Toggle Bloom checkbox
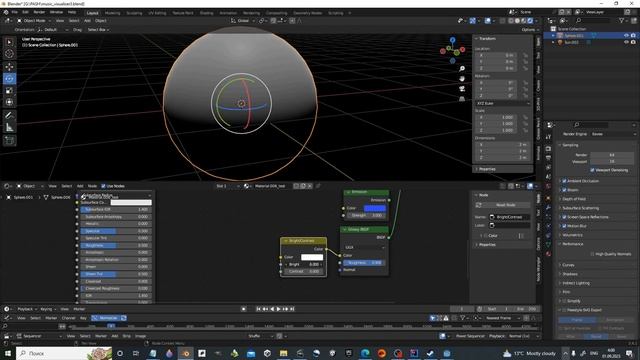640x360 pixels. (564, 190)
